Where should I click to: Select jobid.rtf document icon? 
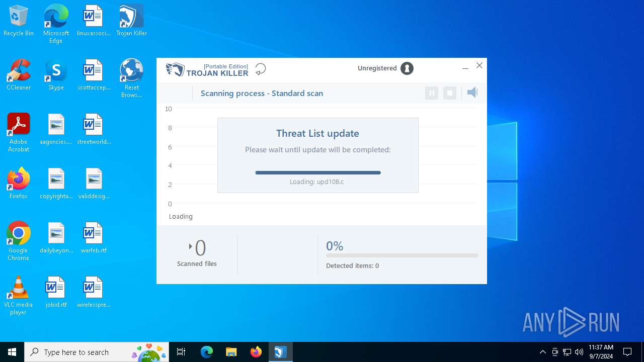tap(56, 293)
